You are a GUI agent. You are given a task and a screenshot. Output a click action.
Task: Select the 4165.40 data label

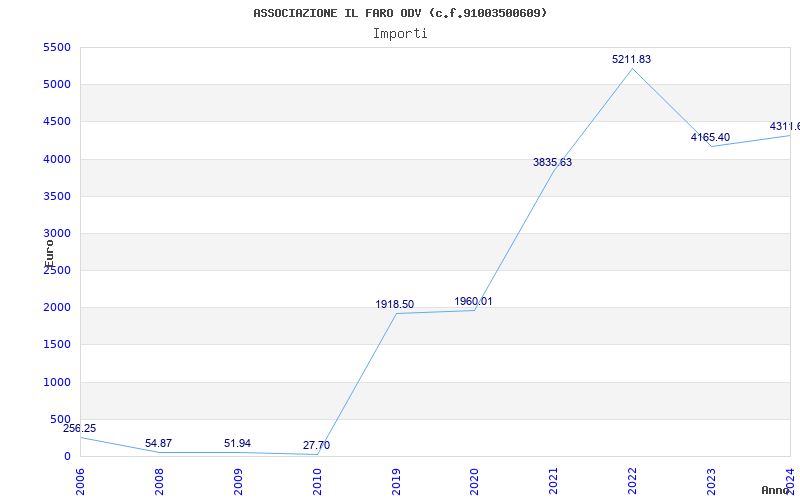[710, 137]
